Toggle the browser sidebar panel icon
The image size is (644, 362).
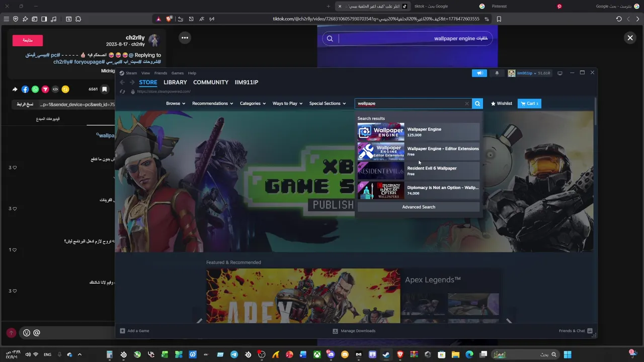coord(44,19)
